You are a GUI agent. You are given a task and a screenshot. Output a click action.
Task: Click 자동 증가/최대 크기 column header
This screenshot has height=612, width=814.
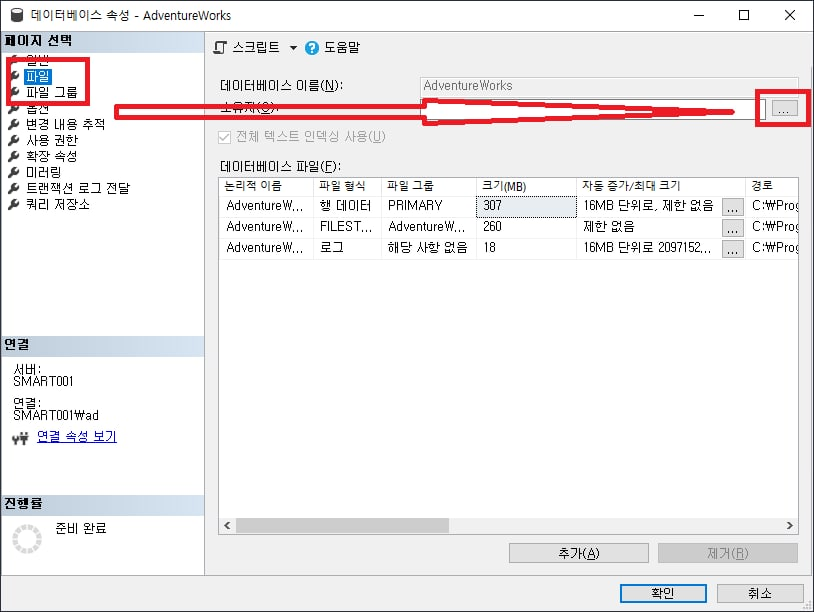click(661, 186)
